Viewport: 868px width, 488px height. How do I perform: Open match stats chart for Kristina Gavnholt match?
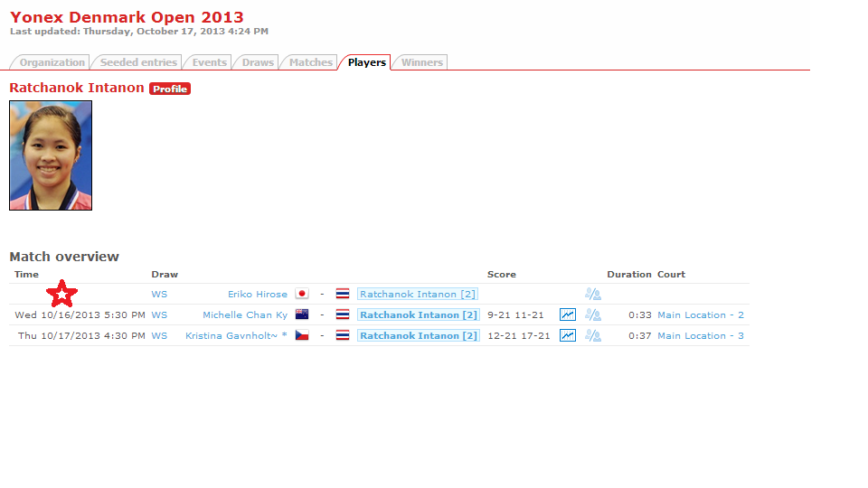[x=568, y=335]
